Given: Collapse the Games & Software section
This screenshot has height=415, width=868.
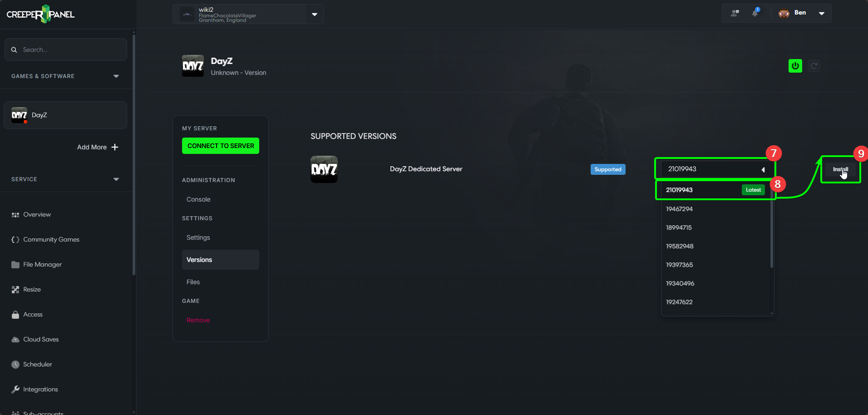Looking at the screenshot, I should [116, 76].
